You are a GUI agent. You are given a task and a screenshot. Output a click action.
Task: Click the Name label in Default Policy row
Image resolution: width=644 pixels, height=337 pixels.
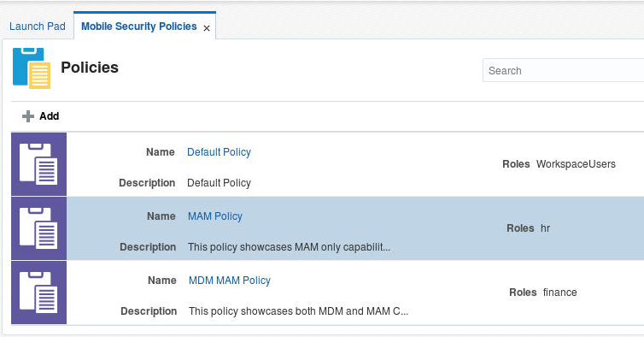(161, 152)
